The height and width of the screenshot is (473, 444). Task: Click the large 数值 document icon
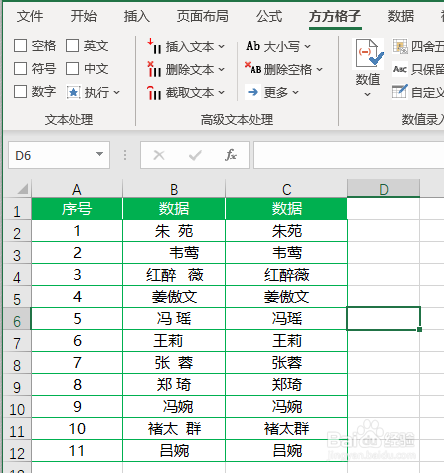point(369,54)
